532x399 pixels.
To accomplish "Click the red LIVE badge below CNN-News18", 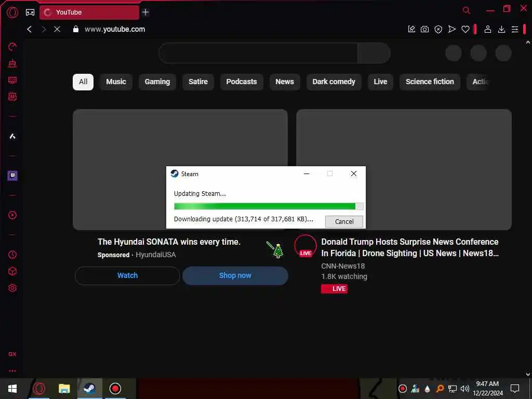I will coord(334,289).
